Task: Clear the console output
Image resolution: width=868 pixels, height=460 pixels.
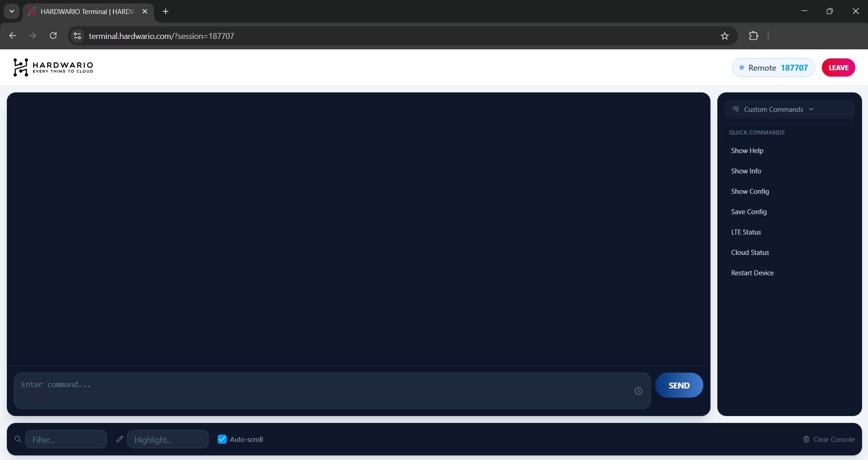Action: [829, 439]
